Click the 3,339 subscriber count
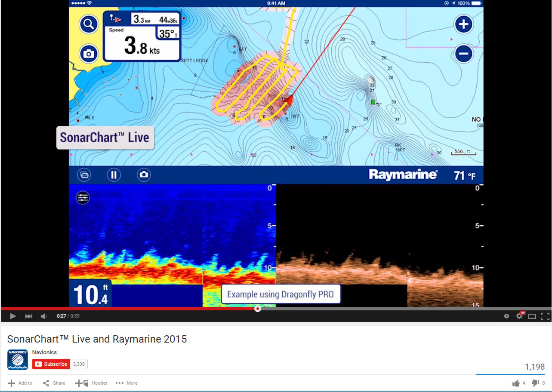Image resolution: width=552 pixels, height=392 pixels. pyautogui.click(x=79, y=364)
